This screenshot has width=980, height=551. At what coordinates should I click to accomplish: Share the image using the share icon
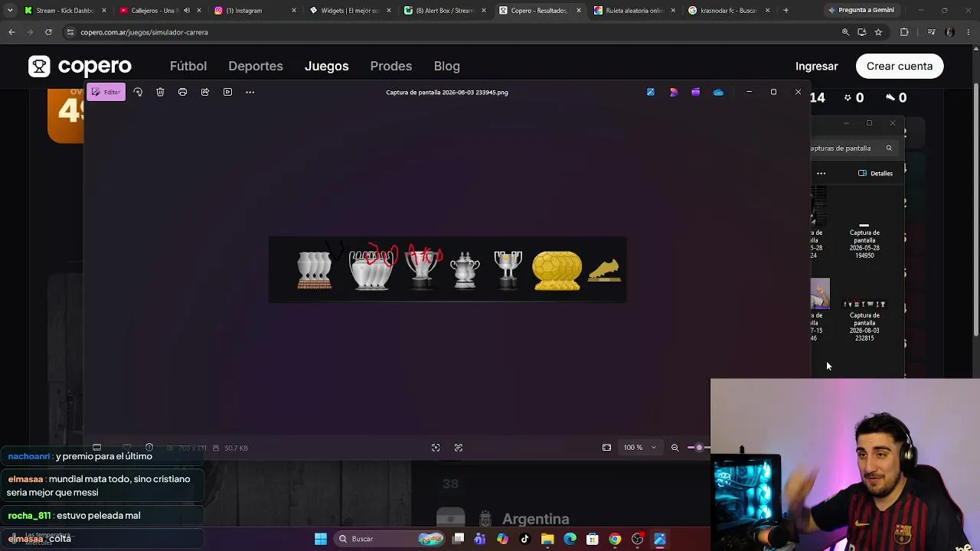click(x=205, y=92)
